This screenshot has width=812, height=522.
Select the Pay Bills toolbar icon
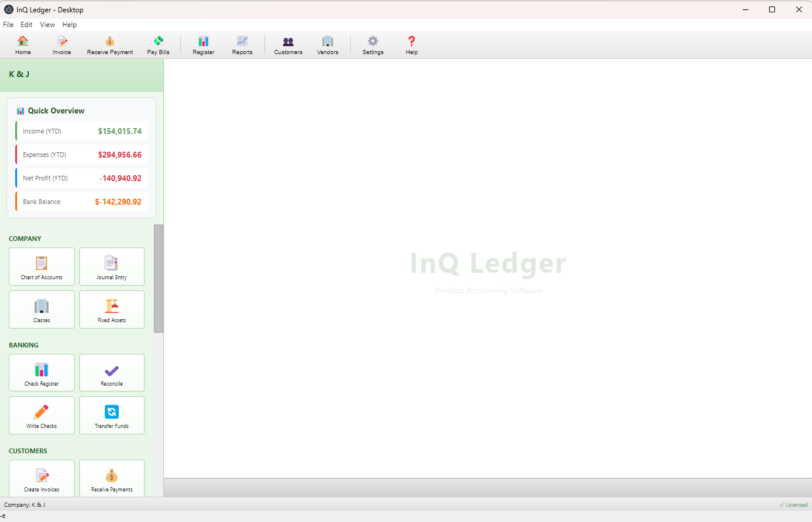click(x=158, y=45)
